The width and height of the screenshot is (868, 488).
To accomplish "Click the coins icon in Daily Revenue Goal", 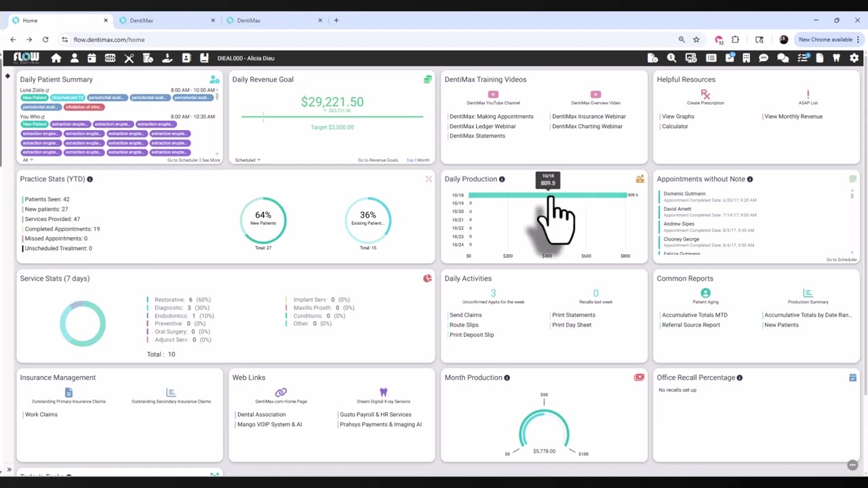I will 427,79.
